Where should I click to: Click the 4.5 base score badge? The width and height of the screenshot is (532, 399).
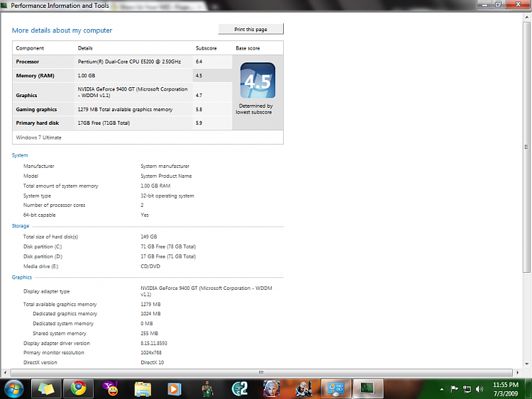(258, 80)
